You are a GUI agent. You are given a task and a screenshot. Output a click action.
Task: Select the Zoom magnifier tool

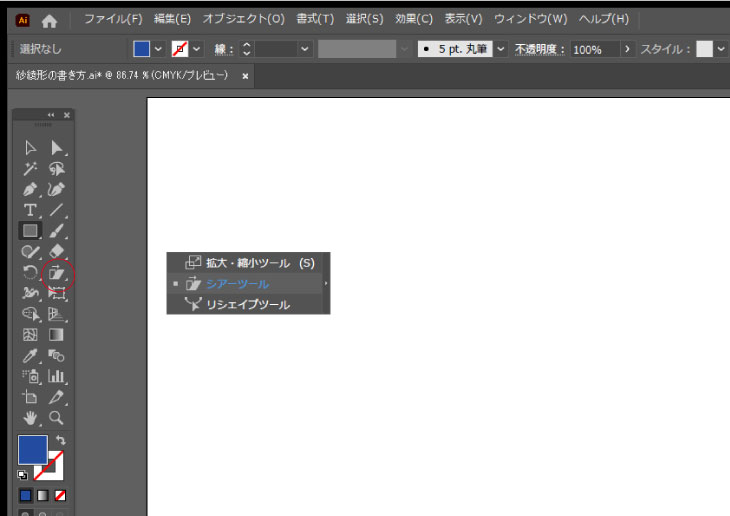57,418
